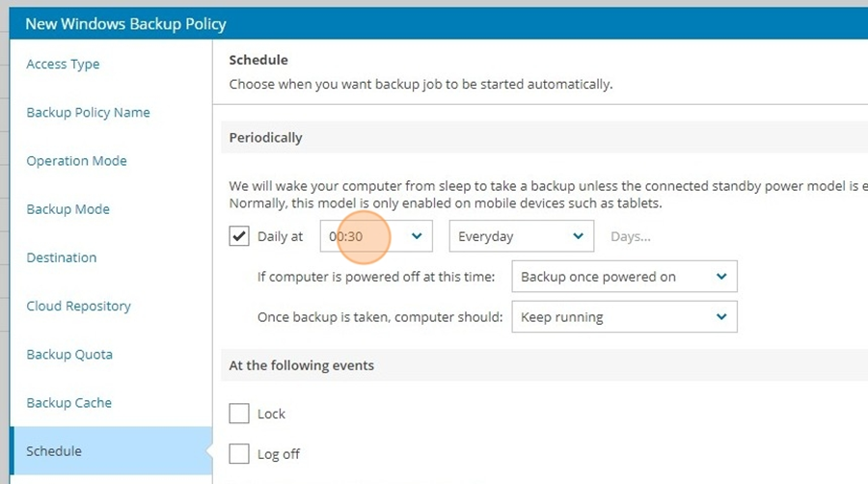Select Operation Mode in sidebar
This screenshot has height=484, width=868.
(x=76, y=161)
